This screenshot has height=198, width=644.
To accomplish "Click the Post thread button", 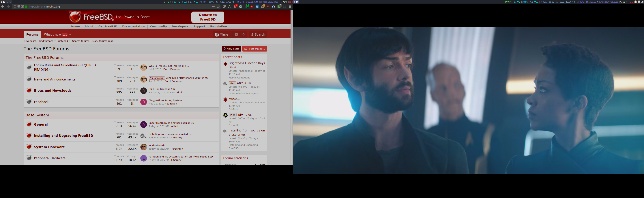I will [x=254, y=49].
